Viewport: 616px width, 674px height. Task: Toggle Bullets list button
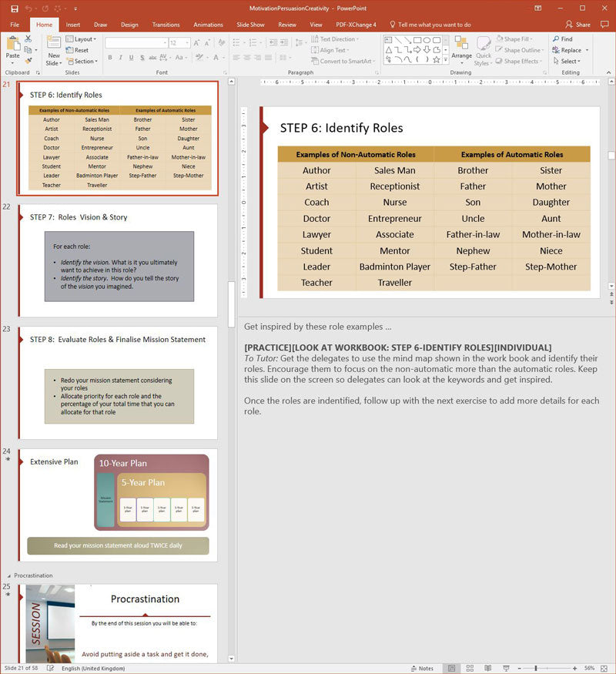click(236, 42)
